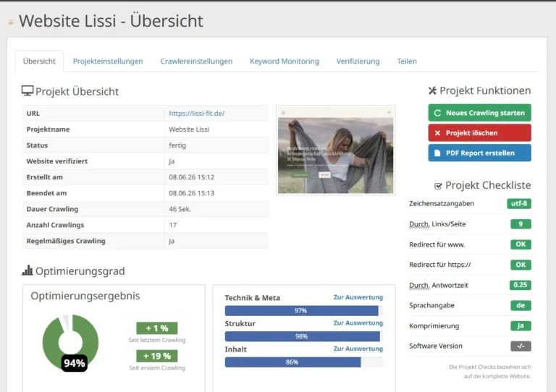This screenshot has height=392, width=556.
Task: Create PDF via PDF Report erstellen
Action: (479, 153)
